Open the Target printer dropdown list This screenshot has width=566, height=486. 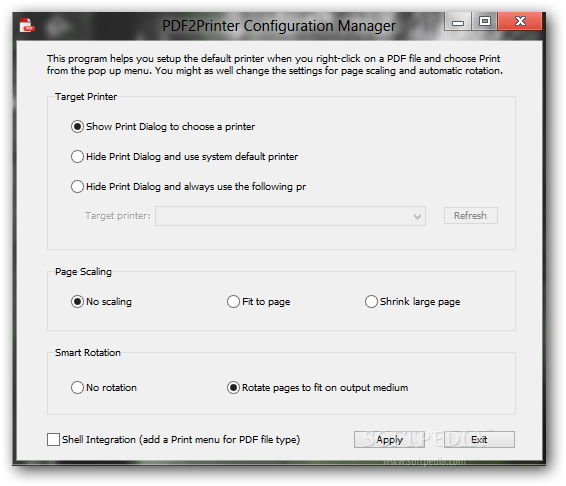[291, 216]
